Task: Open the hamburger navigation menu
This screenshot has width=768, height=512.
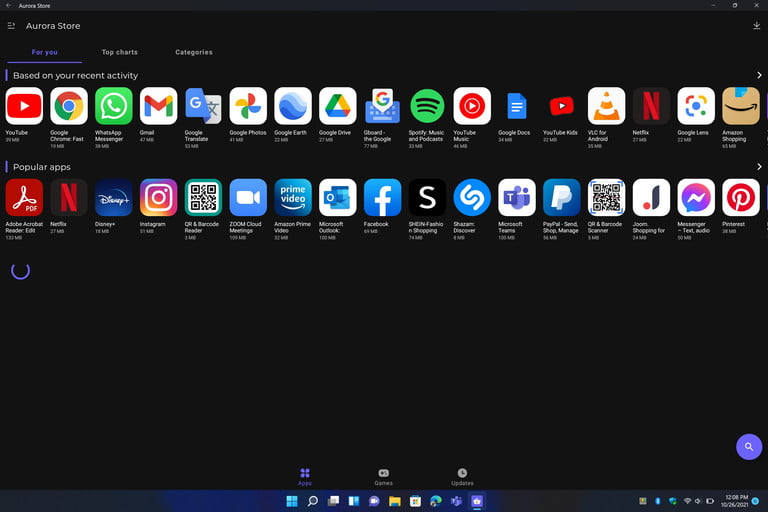Action: [x=11, y=25]
